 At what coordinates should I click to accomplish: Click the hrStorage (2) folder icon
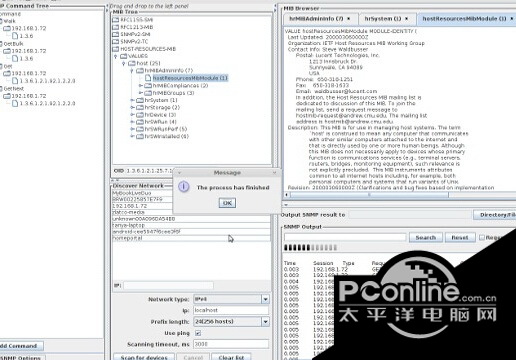click(x=140, y=108)
